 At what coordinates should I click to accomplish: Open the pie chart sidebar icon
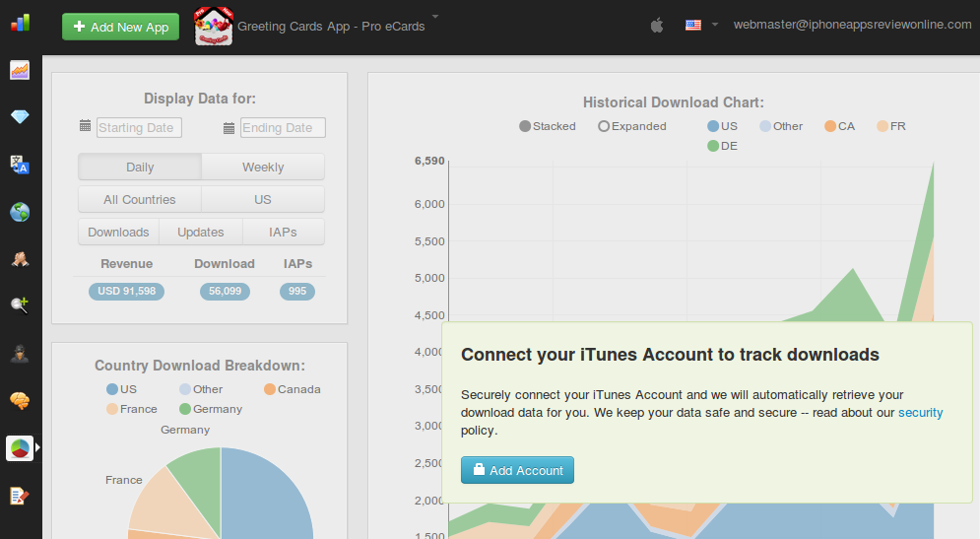(x=20, y=447)
